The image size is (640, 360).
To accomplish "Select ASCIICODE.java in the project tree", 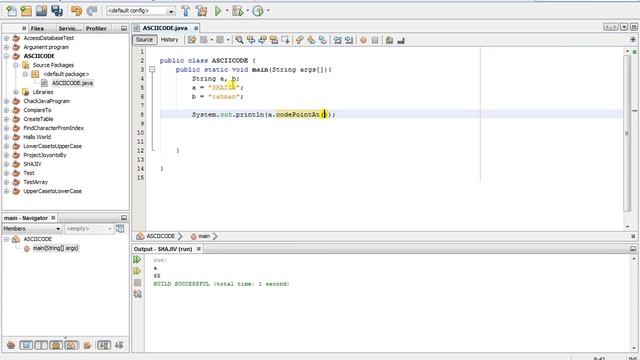I will (72, 83).
